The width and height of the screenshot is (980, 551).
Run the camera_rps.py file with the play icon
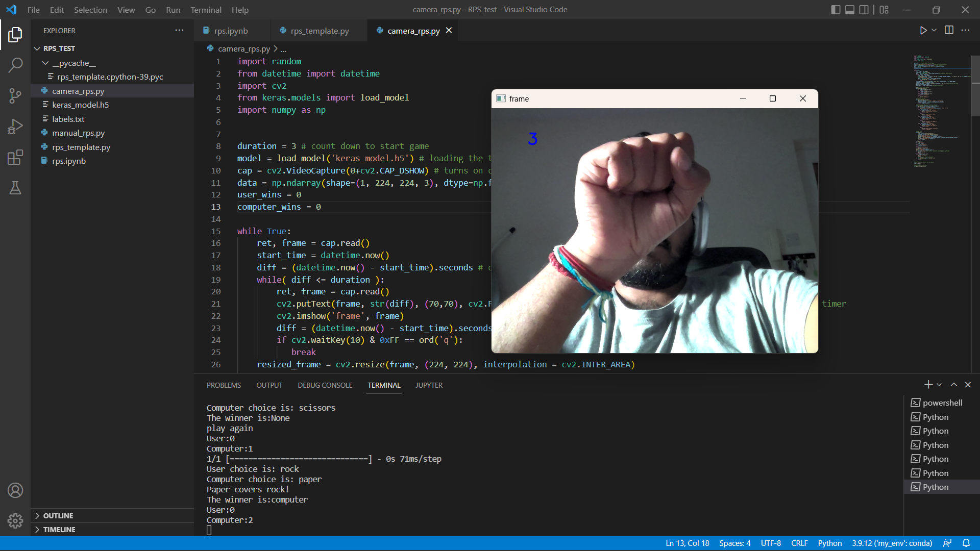coord(924,30)
